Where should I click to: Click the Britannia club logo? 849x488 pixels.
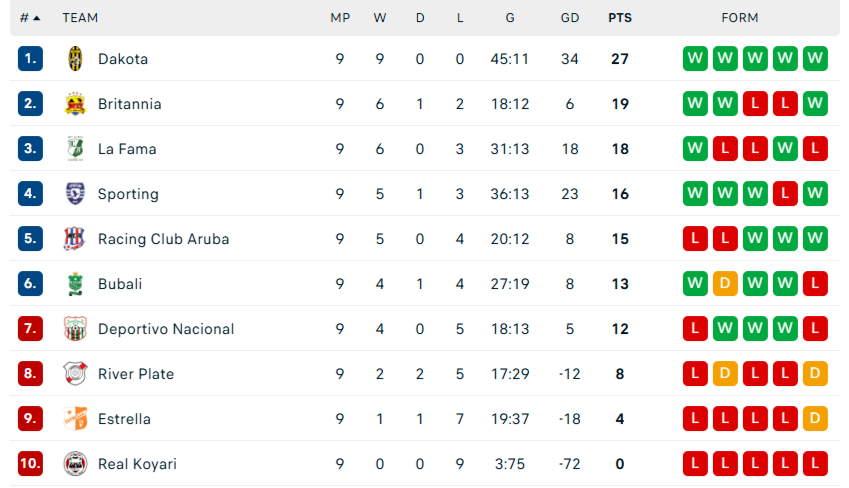click(x=75, y=104)
